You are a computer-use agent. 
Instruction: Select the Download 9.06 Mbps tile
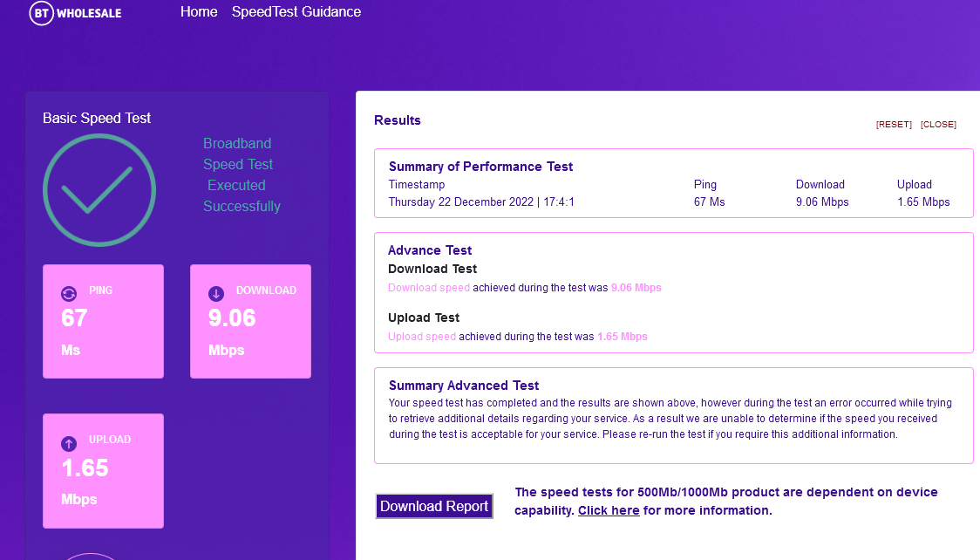click(250, 321)
